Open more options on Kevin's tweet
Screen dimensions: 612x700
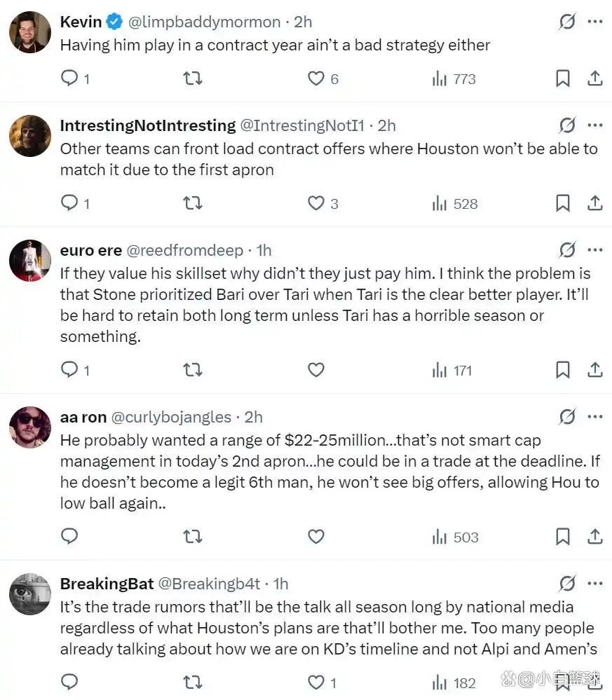tap(594, 22)
